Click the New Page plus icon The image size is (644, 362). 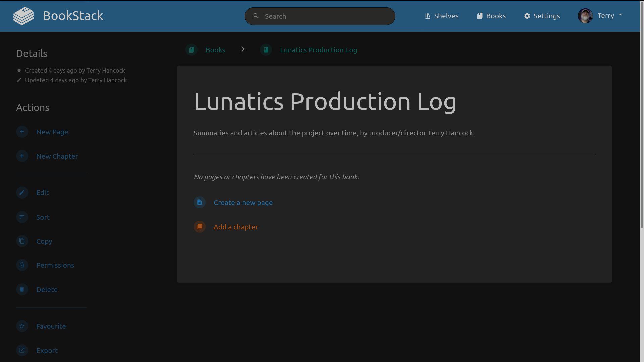coord(22,132)
